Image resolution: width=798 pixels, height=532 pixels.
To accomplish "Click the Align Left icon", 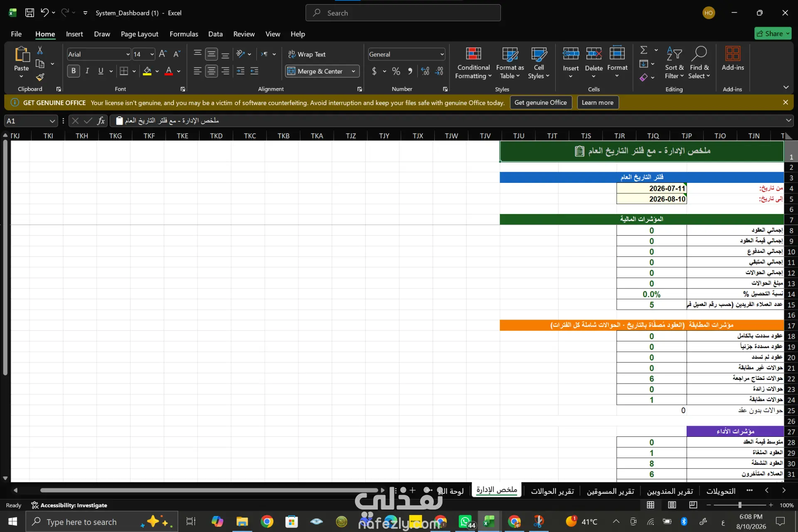I will point(197,71).
